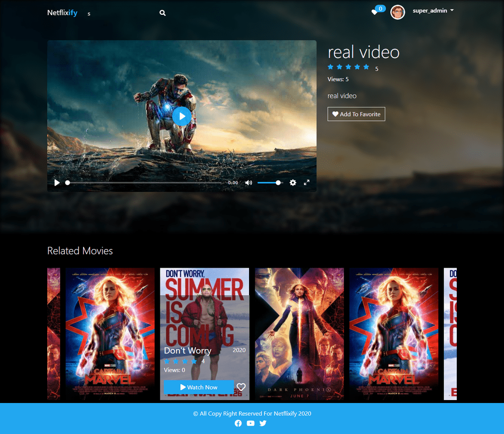Click into the search input field
Image resolution: width=504 pixels, height=434 pixels.
click(121, 13)
